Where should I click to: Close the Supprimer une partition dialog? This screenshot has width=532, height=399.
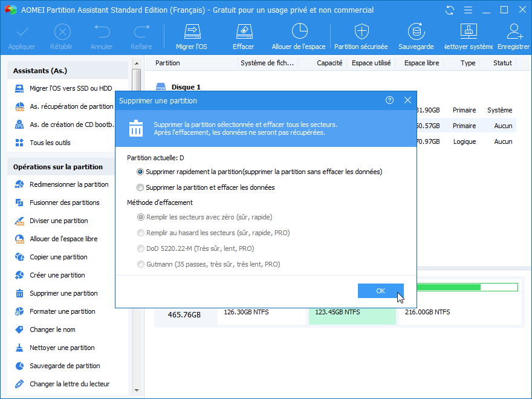click(407, 100)
